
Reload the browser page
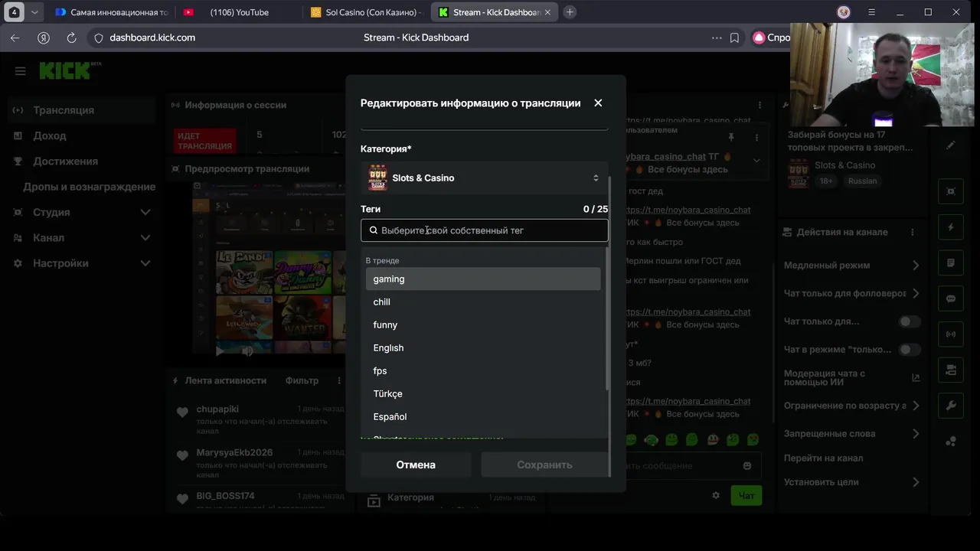(71, 37)
